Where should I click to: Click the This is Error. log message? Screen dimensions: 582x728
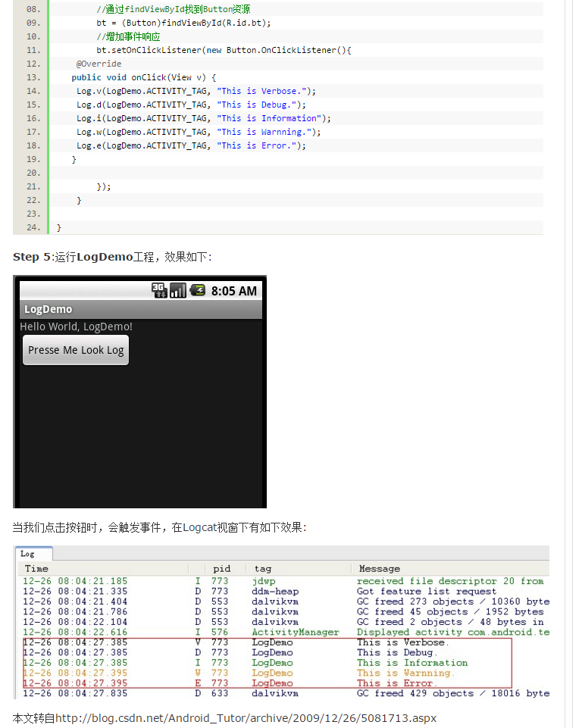pos(396,683)
